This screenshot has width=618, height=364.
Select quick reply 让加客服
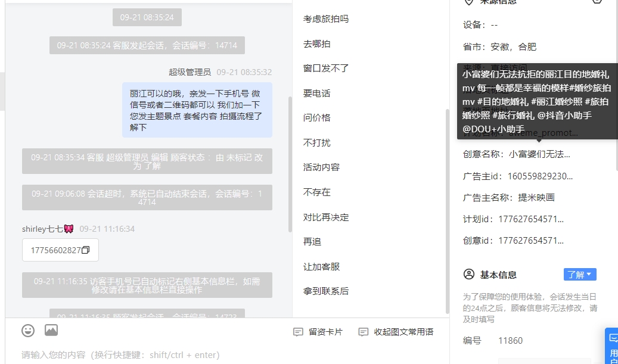coord(321,267)
